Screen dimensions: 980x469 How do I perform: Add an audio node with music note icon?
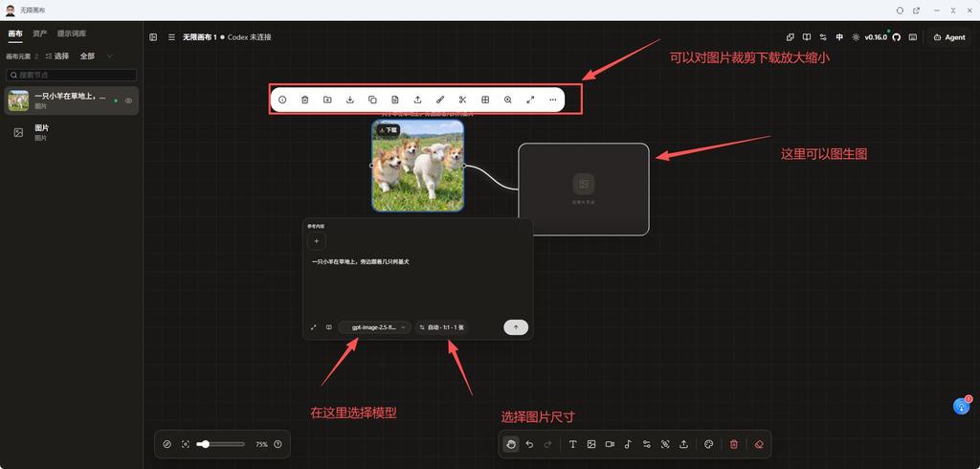[x=628, y=444]
